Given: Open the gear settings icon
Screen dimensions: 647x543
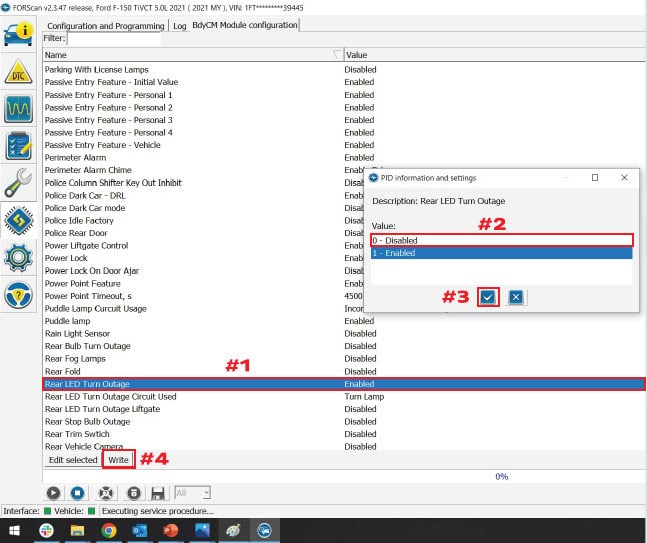Looking at the screenshot, I should [x=18, y=257].
